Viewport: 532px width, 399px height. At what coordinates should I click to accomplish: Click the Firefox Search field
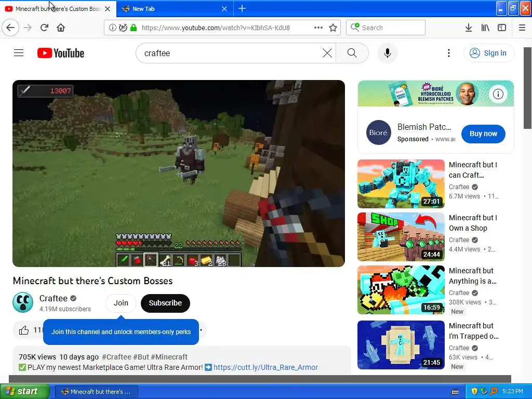coord(385,28)
